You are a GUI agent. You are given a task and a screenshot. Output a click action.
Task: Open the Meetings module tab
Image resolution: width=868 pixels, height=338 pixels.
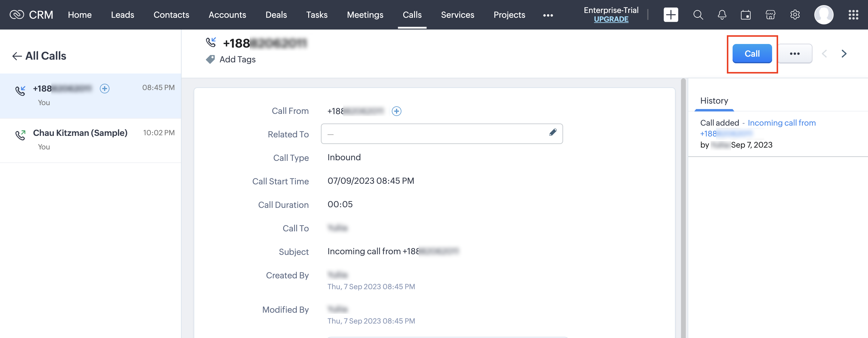pos(365,15)
